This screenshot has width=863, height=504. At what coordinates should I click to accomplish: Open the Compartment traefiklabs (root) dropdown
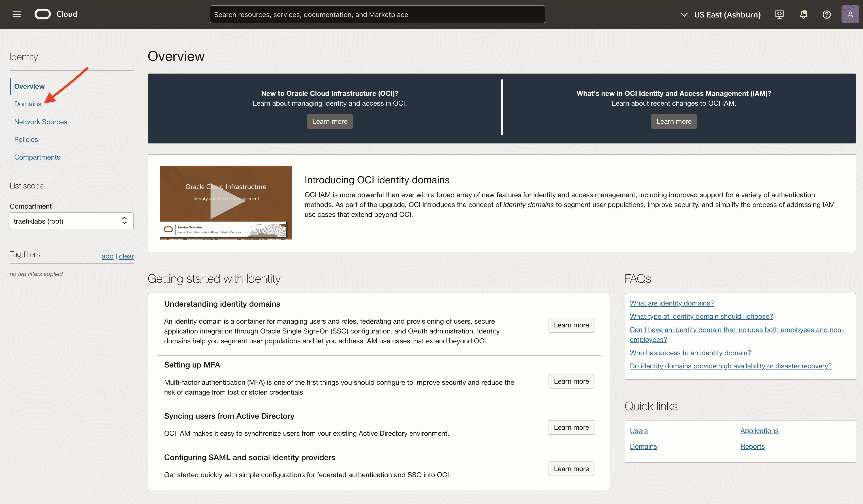click(72, 221)
